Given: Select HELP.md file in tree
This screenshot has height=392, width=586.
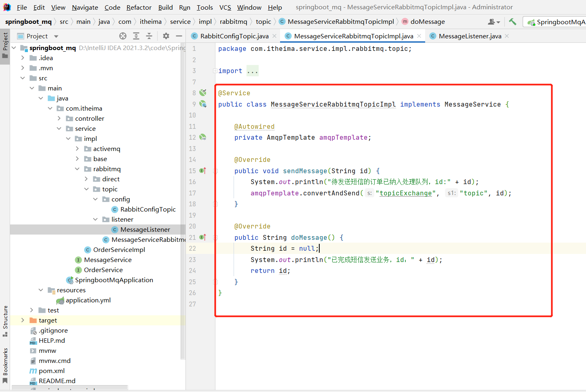Looking at the screenshot, I should pyautogui.click(x=52, y=340).
